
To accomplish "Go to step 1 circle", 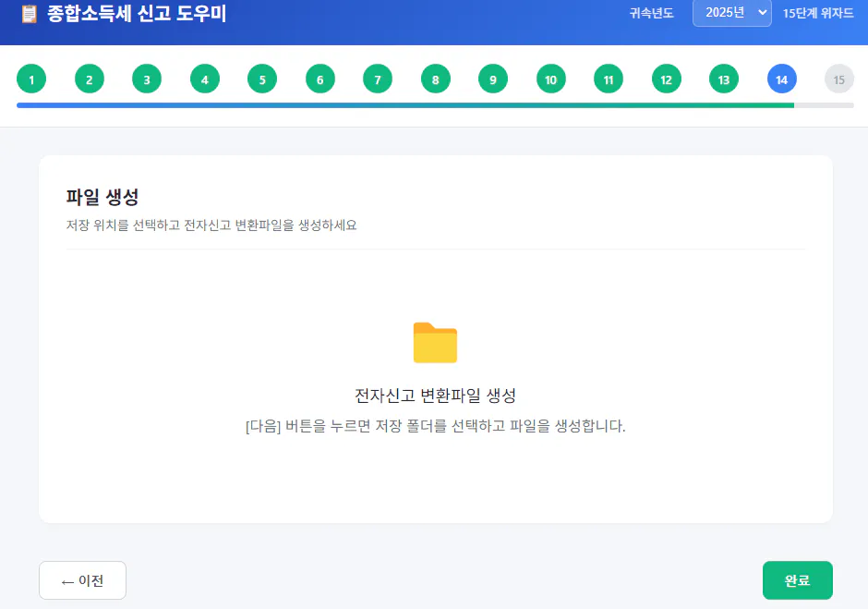I will pos(31,79).
